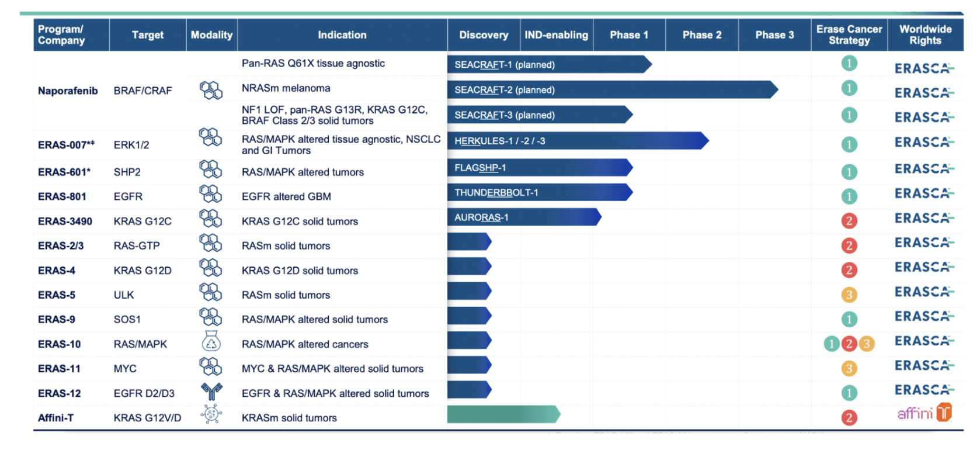
Task: Click the antibody modality icon for ERAS-12
Action: point(211,392)
